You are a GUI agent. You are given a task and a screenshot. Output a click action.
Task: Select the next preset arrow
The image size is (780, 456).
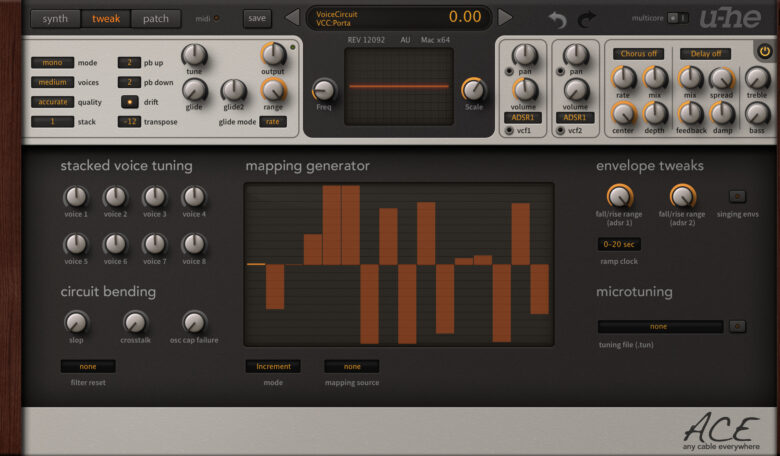click(x=505, y=17)
